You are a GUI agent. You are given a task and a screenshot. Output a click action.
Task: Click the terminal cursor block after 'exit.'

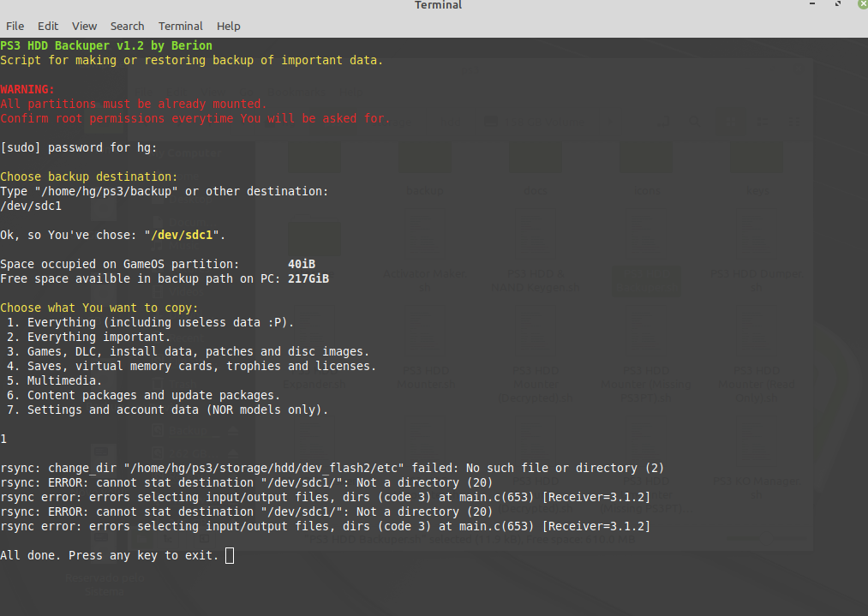[x=230, y=556]
